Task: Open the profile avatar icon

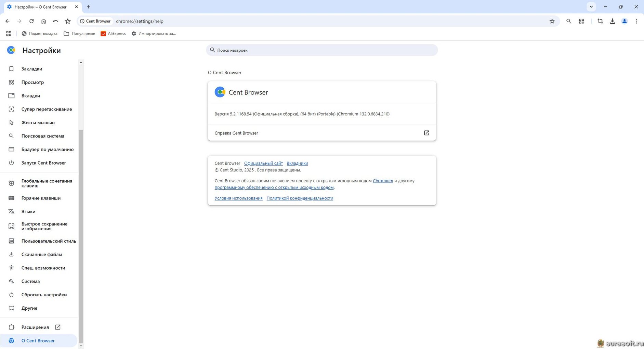Action: (625, 21)
